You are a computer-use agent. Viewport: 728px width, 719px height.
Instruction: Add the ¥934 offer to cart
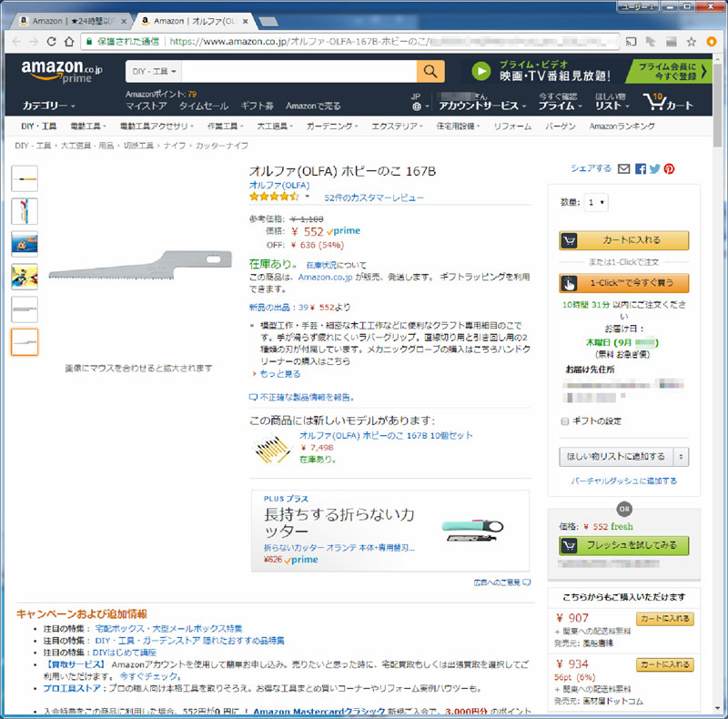(665, 664)
